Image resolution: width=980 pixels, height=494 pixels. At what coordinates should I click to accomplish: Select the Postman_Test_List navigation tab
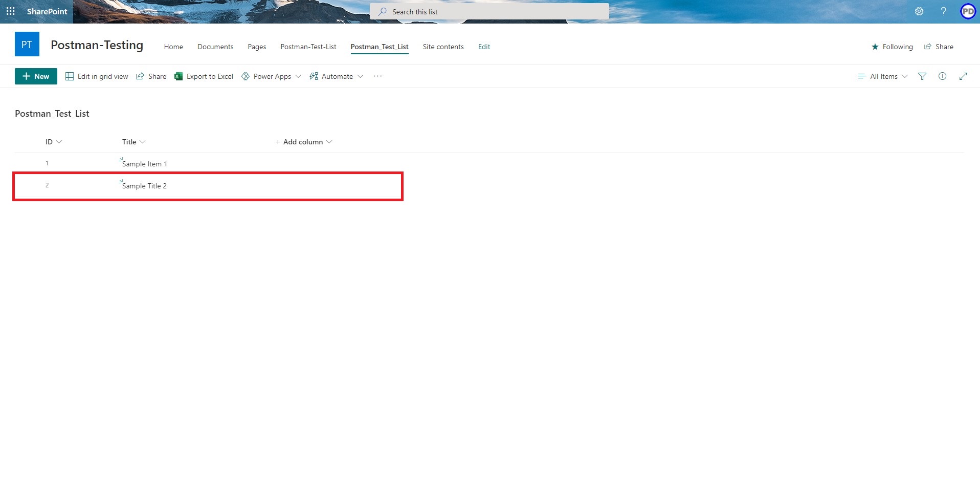click(380, 47)
